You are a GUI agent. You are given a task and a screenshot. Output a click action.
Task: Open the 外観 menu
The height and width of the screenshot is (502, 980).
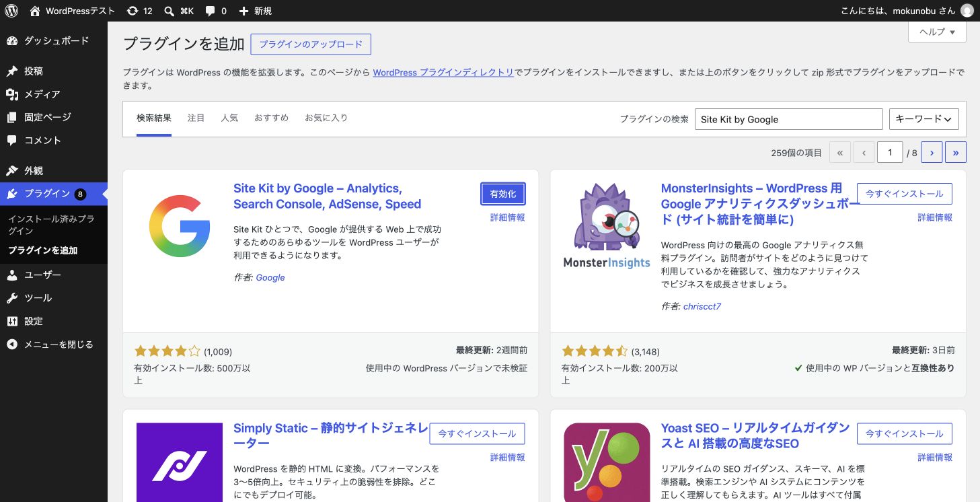tap(54, 171)
